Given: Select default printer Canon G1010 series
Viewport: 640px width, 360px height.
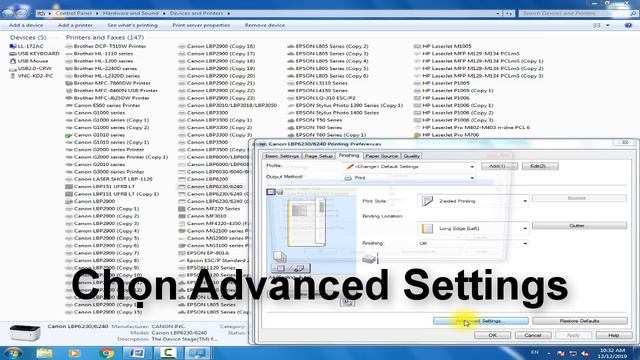Looking at the screenshot, I should coord(95,135).
